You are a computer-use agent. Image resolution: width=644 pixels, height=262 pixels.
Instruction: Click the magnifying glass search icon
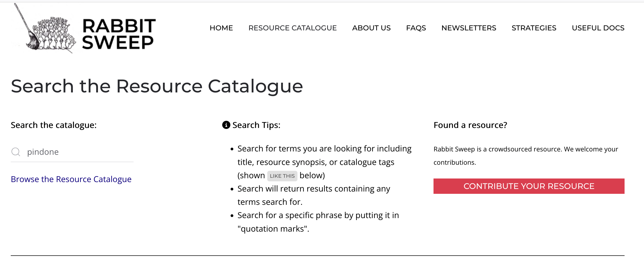point(16,152)
